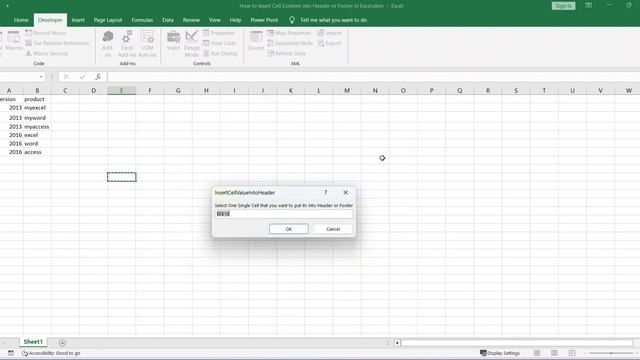Click View Code in Controls group
The width and height of the screenshot is (640, 360).
pyautogui.click(x=220, y=43)
